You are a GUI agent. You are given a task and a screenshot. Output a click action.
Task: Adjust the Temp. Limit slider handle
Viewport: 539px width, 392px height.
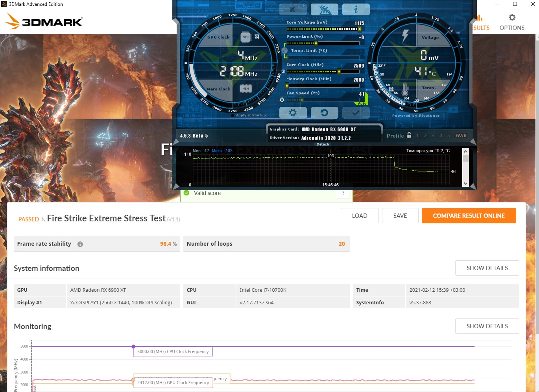[x=287, y=57]
